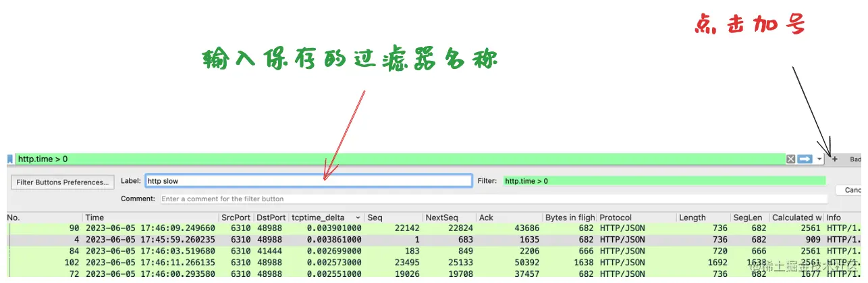868x283 pixels.
Task: Click time 2023-06-05 17:46:00.293580
Action: point(151,273)
